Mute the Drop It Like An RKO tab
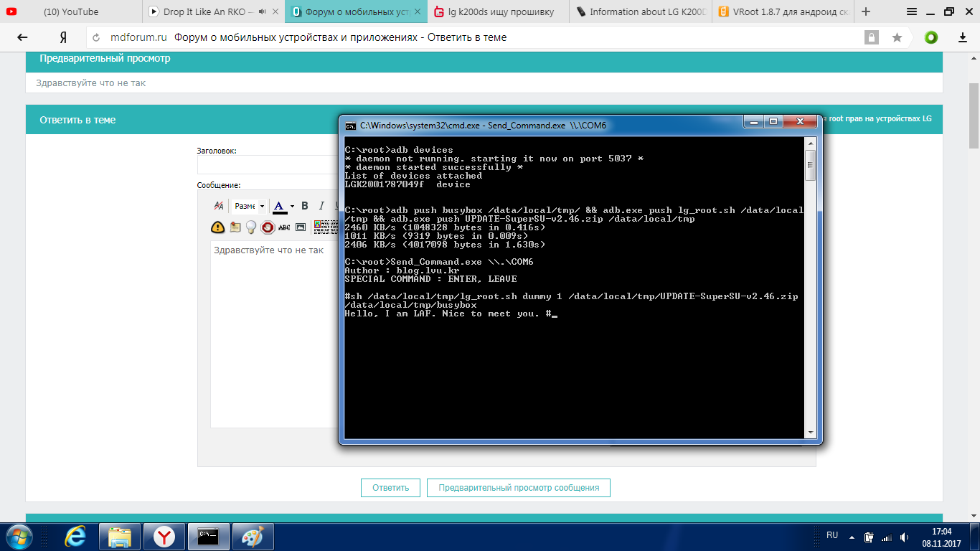980x551 pixels. [x=262, y=11]
